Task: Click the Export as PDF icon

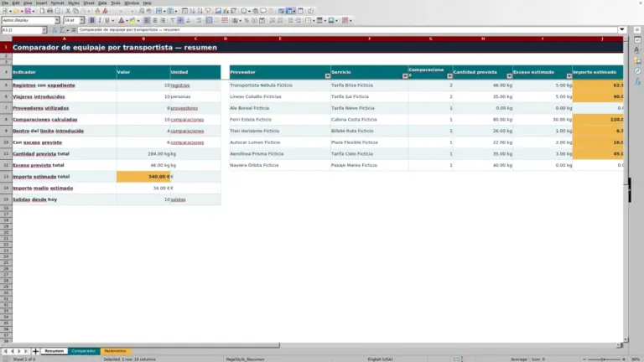Action: click(x=42, y=11)
